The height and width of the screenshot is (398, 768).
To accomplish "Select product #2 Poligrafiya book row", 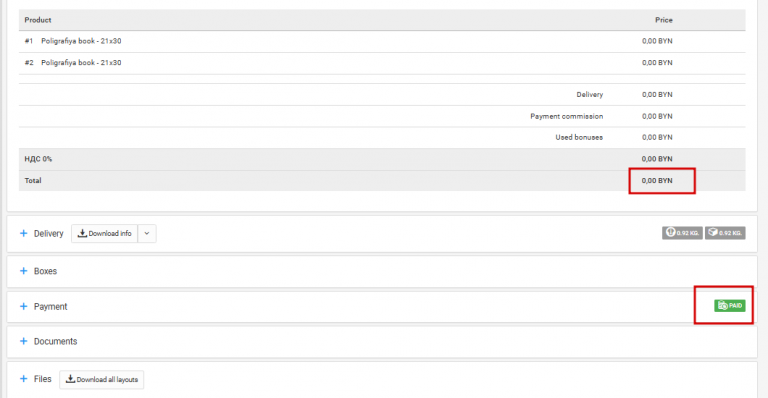I will (382, 63).
